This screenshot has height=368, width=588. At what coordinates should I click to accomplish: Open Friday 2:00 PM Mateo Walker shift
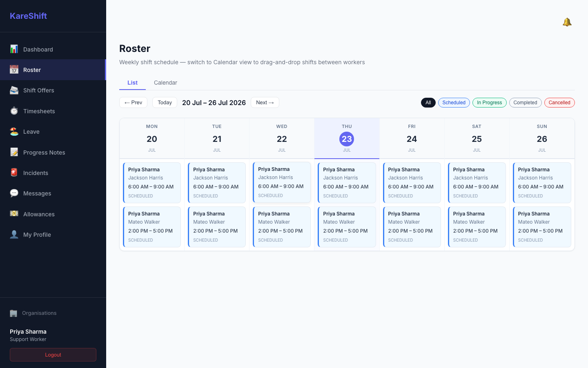[412, 227]
